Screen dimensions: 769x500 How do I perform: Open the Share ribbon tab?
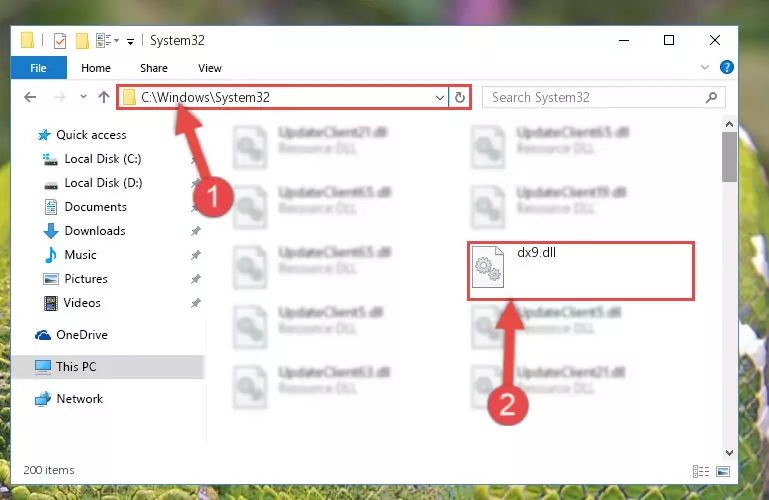tap(154, 68)
